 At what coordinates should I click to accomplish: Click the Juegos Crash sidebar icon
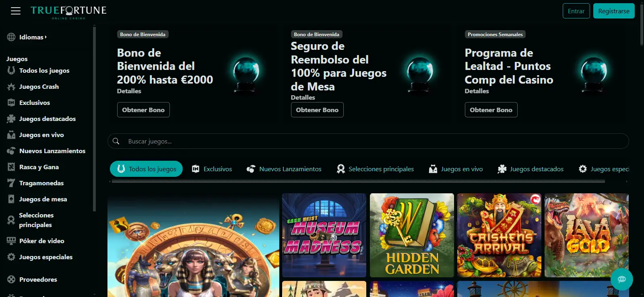pyautogui.click(x=11, y=86)
